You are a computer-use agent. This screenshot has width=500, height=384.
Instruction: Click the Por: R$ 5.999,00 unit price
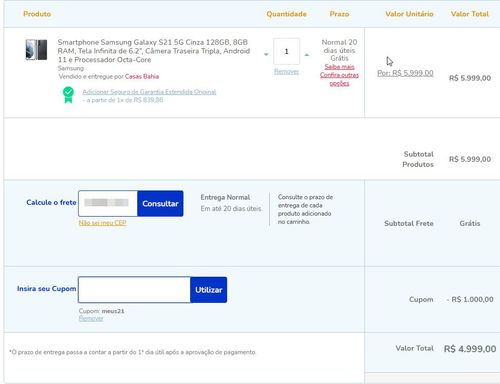click(x=405, y=73)
